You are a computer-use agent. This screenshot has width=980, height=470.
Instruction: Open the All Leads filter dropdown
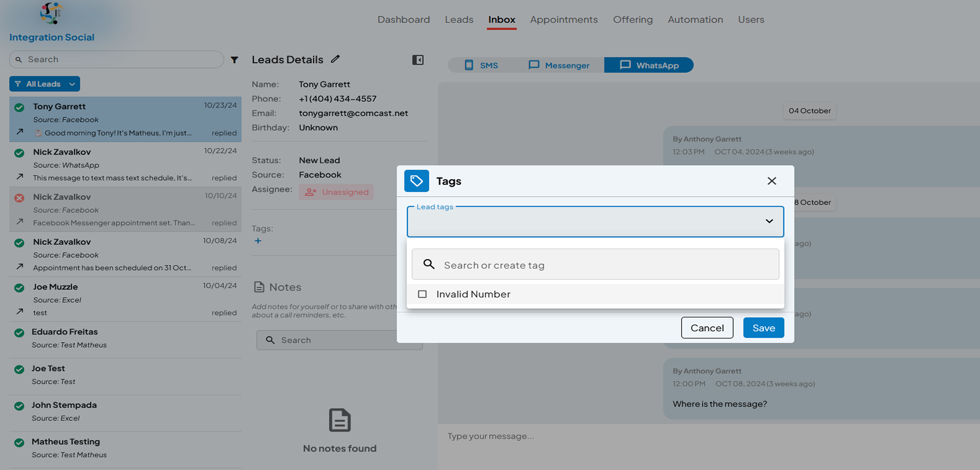tap(44, 84)
